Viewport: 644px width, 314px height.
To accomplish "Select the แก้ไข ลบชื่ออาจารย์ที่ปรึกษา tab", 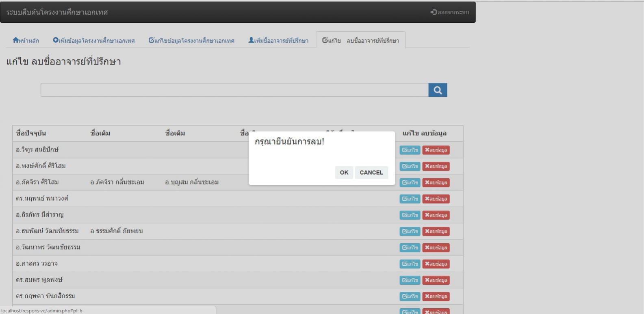I will [x=361, y=41].
